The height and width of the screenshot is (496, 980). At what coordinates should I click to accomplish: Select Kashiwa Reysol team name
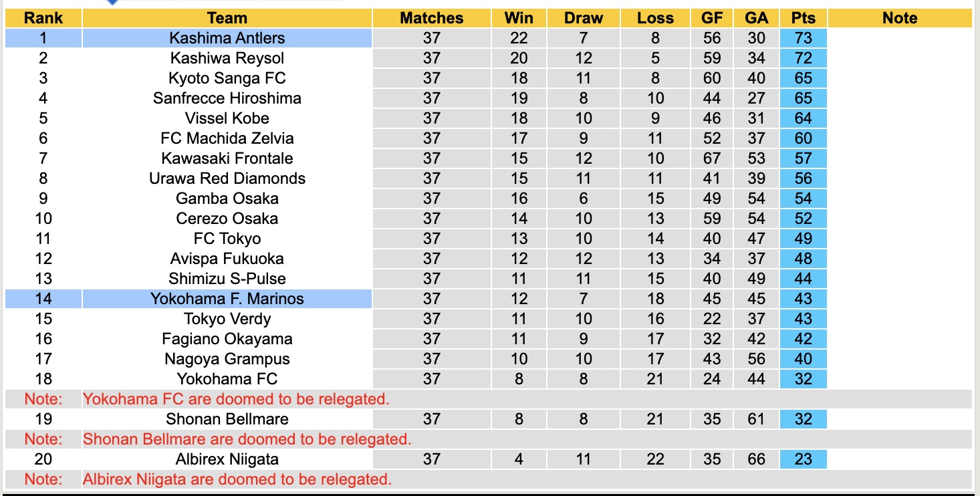(227, 58)
